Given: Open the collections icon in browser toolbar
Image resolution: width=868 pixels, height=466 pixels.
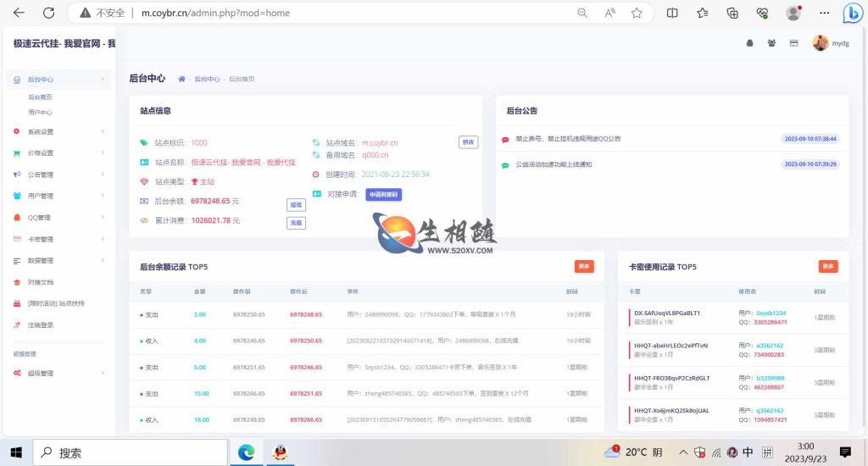Looking at the screenshot, I should pyautogui.click(x=732, y=13).
